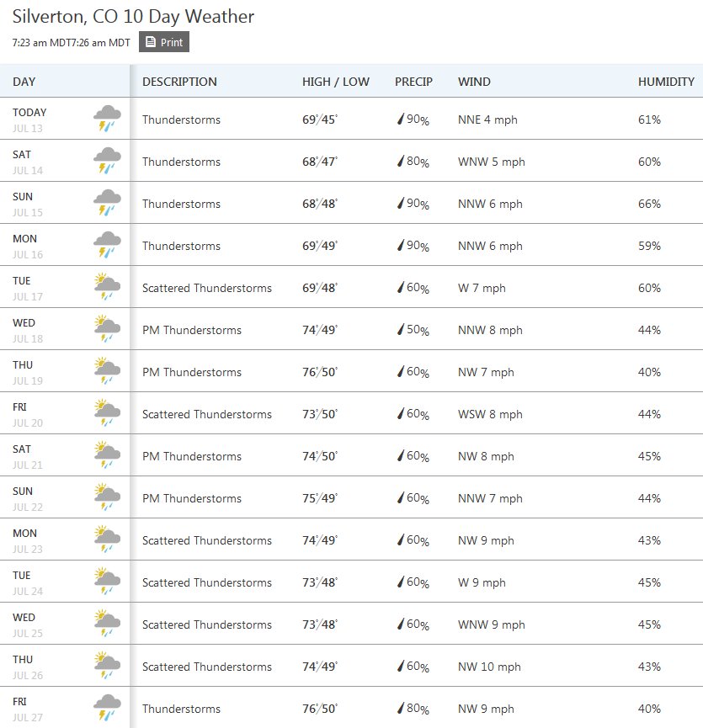Select the TODAY day label

29,113
